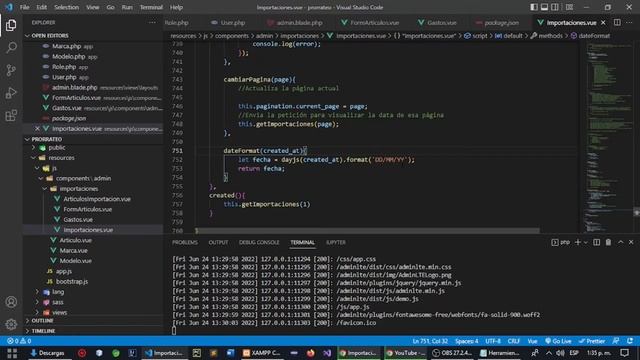Viewport: 640px width, 360px height.
Task: Open the Terminal menu
Action: click(x=151, y=7)
